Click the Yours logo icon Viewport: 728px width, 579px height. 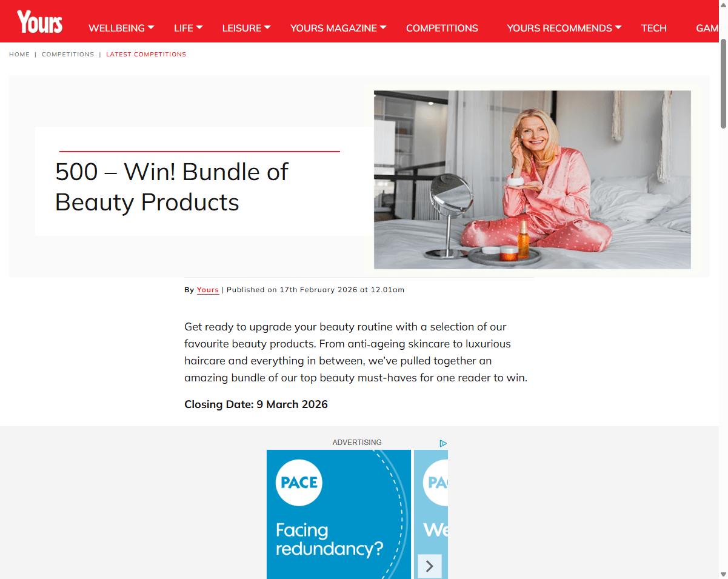coord(39,22)
